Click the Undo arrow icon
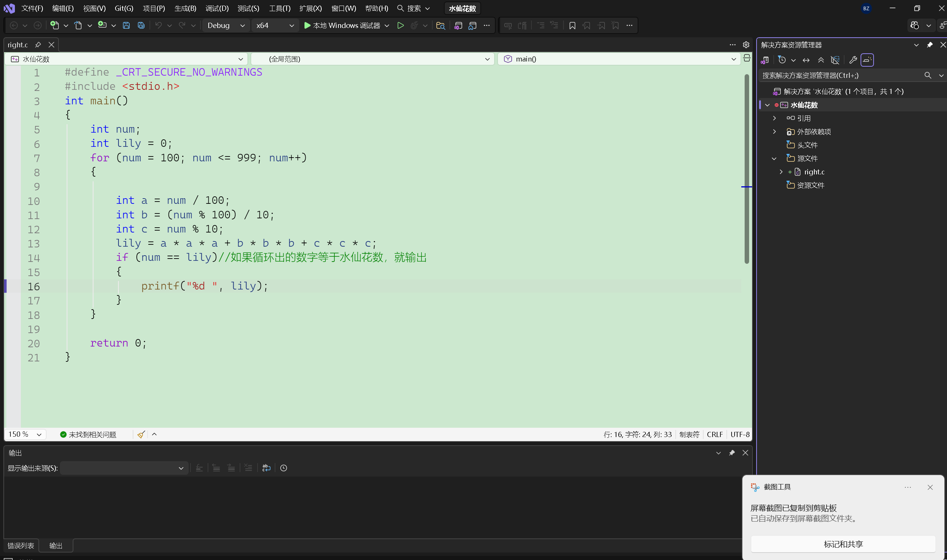The height and width of the screenshot is (560, 947). tap(158, 25)
